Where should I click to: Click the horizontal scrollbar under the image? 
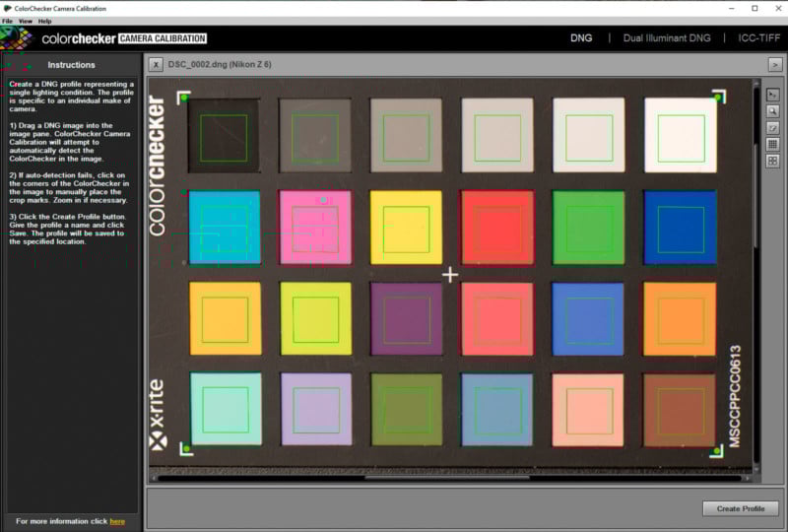(447, 478)
